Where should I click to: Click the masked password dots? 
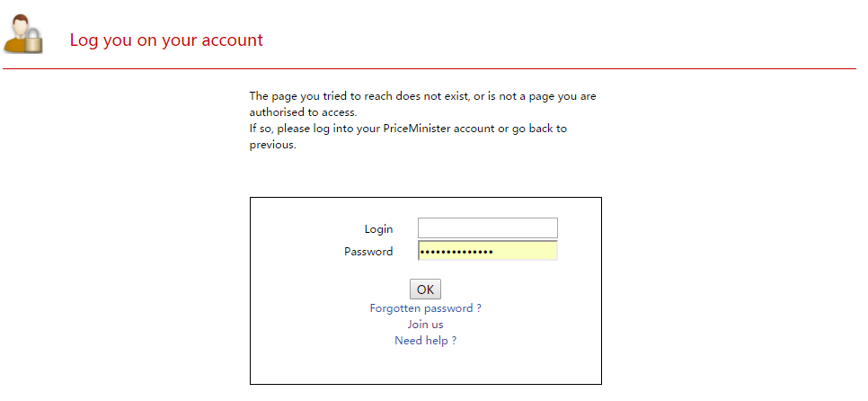tap(457, 252)
